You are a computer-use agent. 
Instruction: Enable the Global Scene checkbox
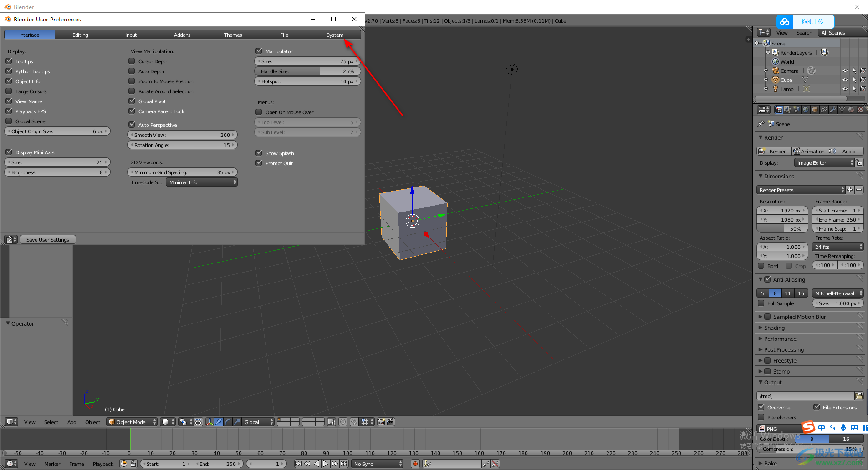tap(9, 121)
